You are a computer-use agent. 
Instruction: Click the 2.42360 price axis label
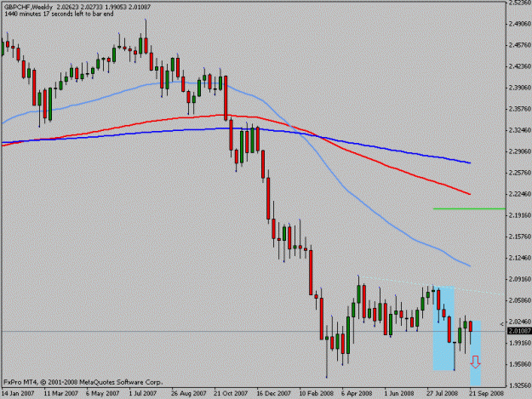[519, 66]
